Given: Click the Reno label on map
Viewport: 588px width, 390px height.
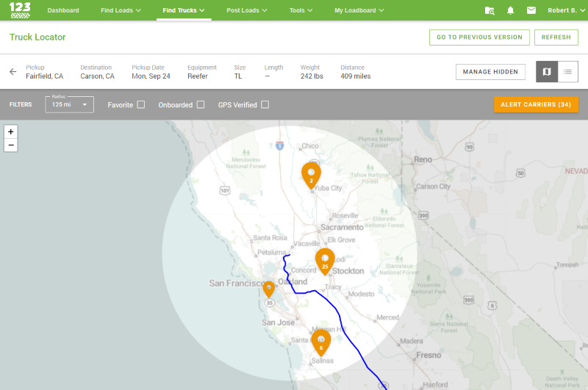Looking at the screenshot, I should point(423,159).
